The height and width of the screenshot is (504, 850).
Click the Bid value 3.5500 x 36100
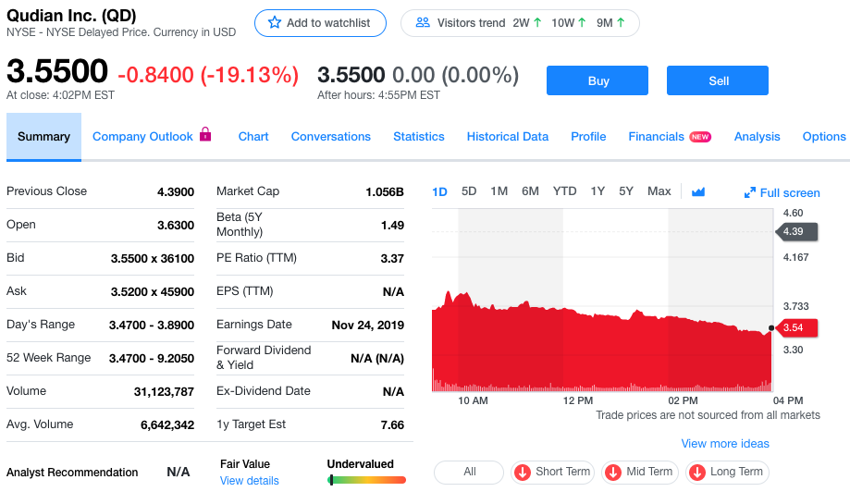(153, 259)
